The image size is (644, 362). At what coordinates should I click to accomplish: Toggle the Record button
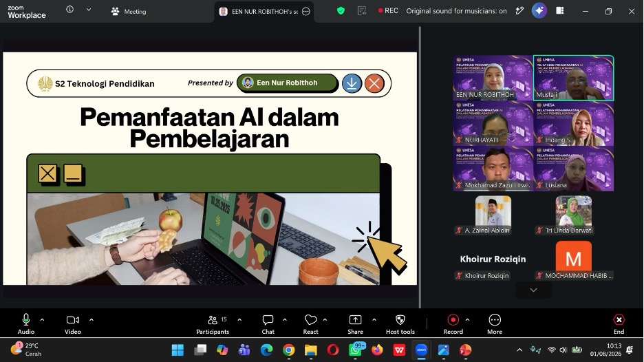[x=453, y=320]
